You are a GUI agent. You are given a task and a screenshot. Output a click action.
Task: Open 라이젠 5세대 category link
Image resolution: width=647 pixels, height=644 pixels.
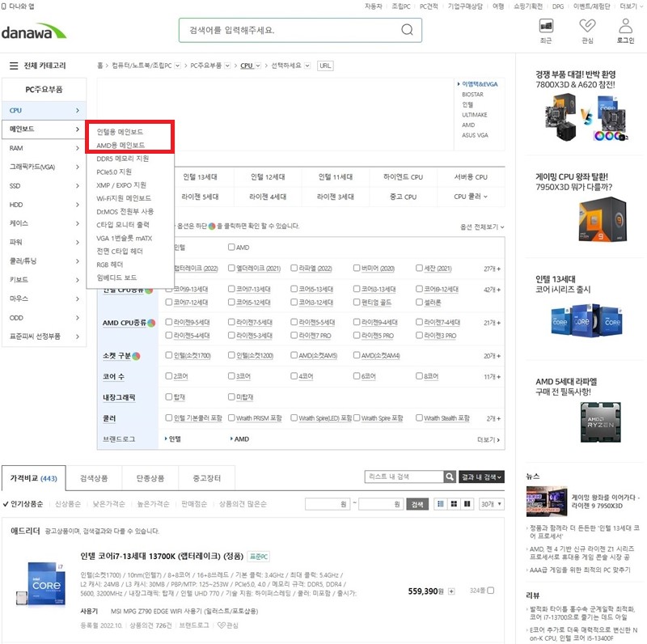[x=200, y=197]
